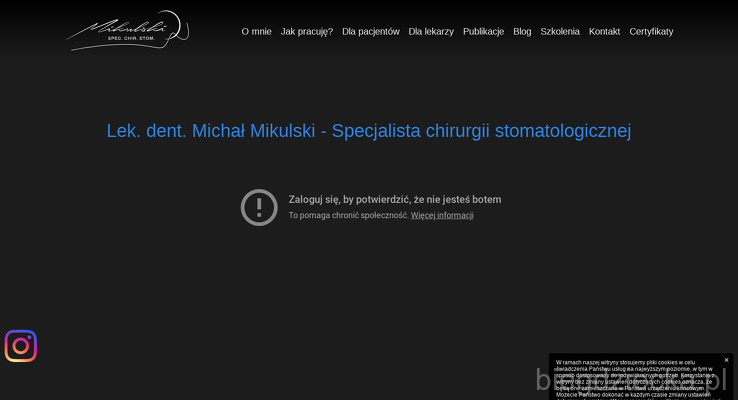Image resolution: width=738 pixels, height=400 pixels.
Task: Click the "Więcej informacji" link
Action: coord(442,215)
